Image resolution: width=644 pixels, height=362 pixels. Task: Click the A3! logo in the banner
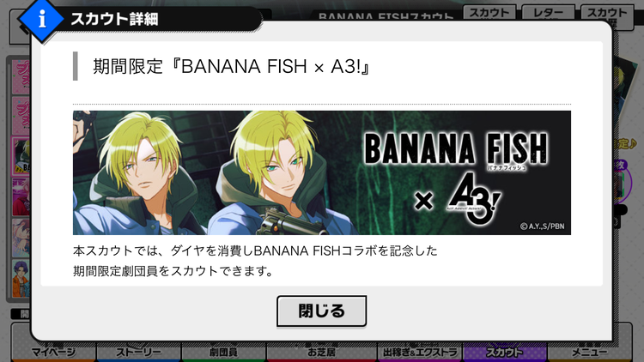click(474, 199)
